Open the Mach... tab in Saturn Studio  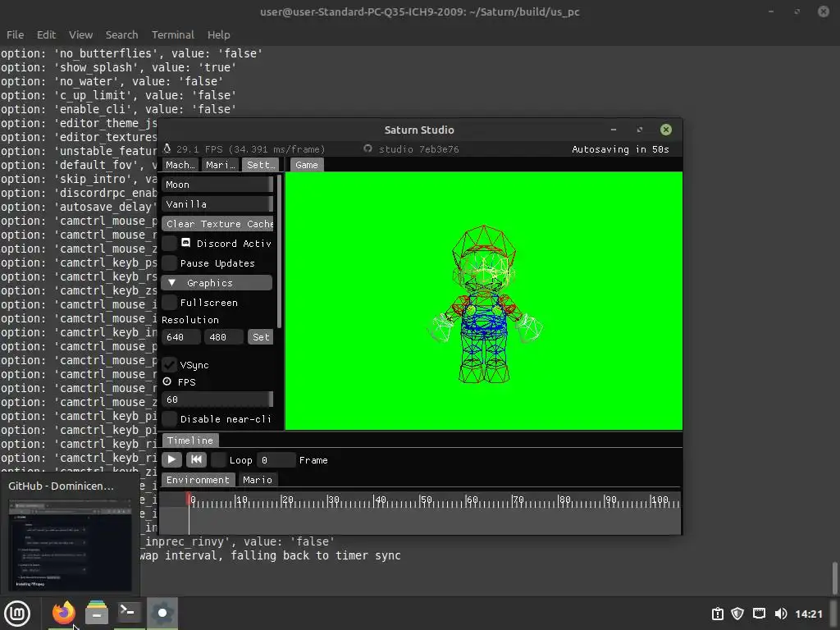point(180,165)
